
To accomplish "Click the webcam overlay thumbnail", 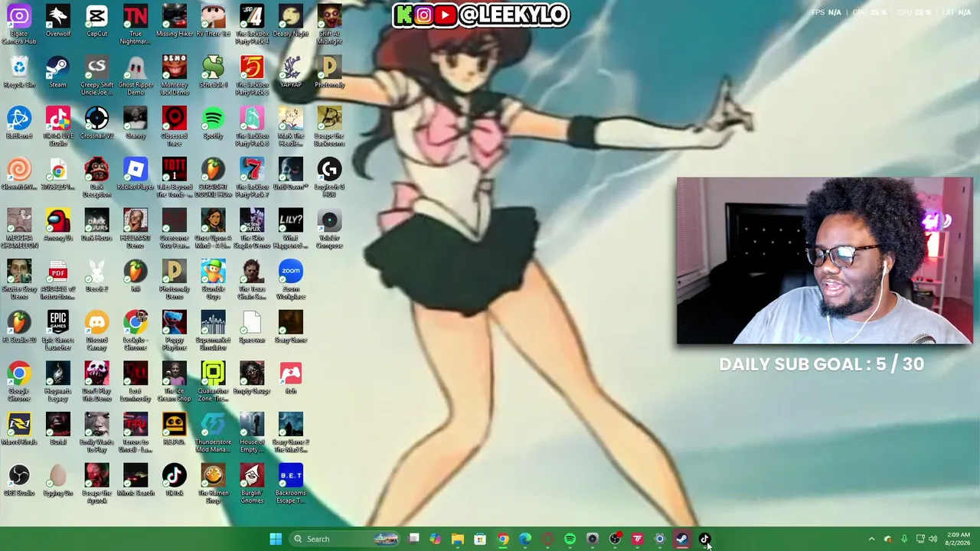I will pyautogui.click(x=825, y=261).
